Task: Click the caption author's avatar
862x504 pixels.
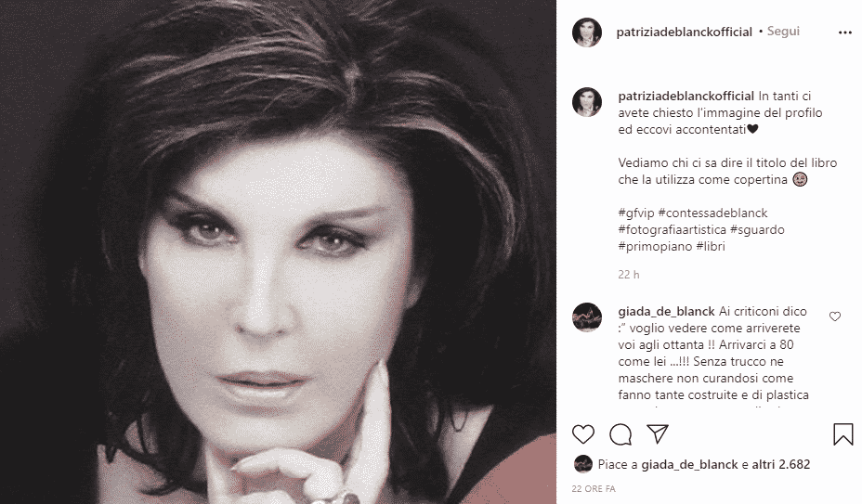Action: (586, 102)
